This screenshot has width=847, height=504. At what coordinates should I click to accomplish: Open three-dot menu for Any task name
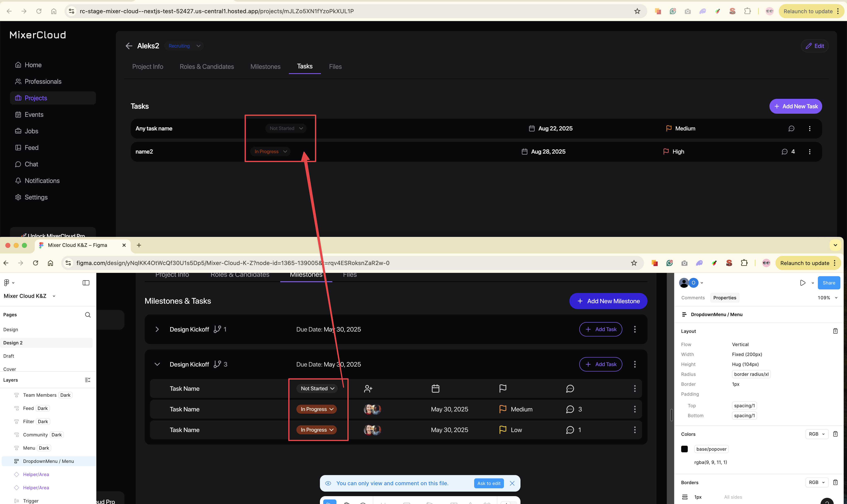coord(810,128)
